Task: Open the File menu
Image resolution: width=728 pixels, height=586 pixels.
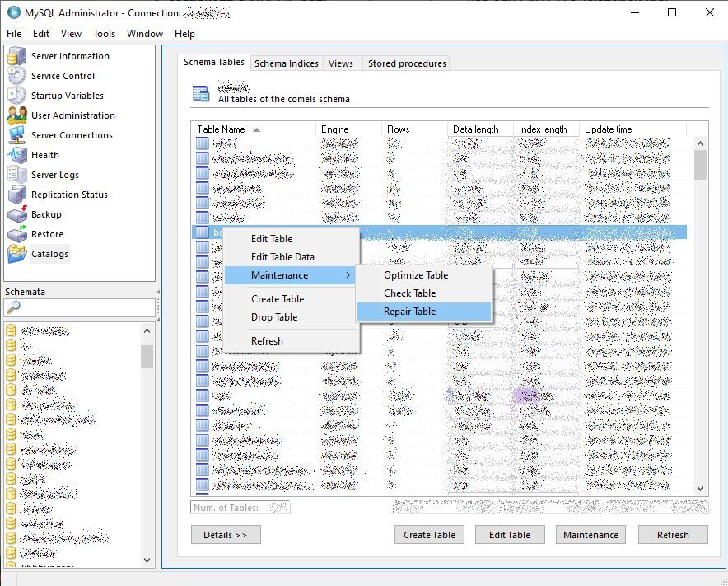Action: point(14,34)
